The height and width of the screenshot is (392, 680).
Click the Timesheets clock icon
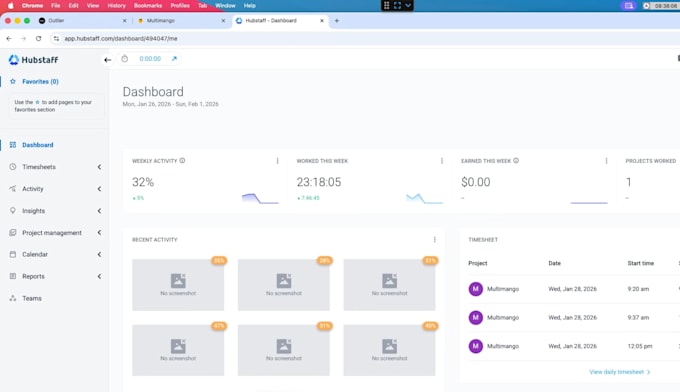(x=13, y=167)
